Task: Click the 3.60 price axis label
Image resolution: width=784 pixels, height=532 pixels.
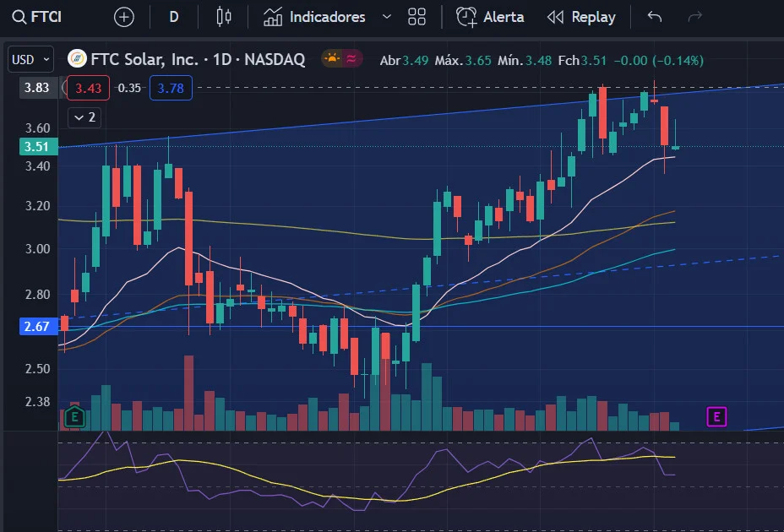Action: [37, 128]
